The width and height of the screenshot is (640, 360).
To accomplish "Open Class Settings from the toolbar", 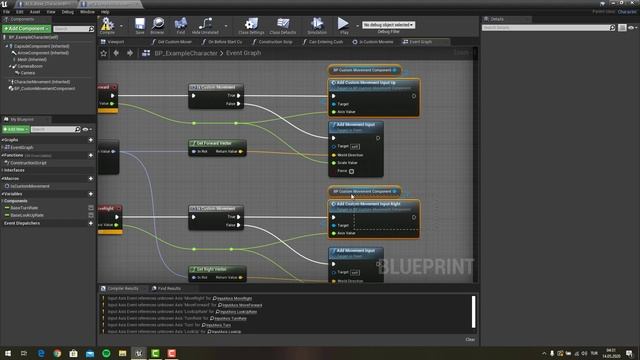I will (x=251, y=24).
